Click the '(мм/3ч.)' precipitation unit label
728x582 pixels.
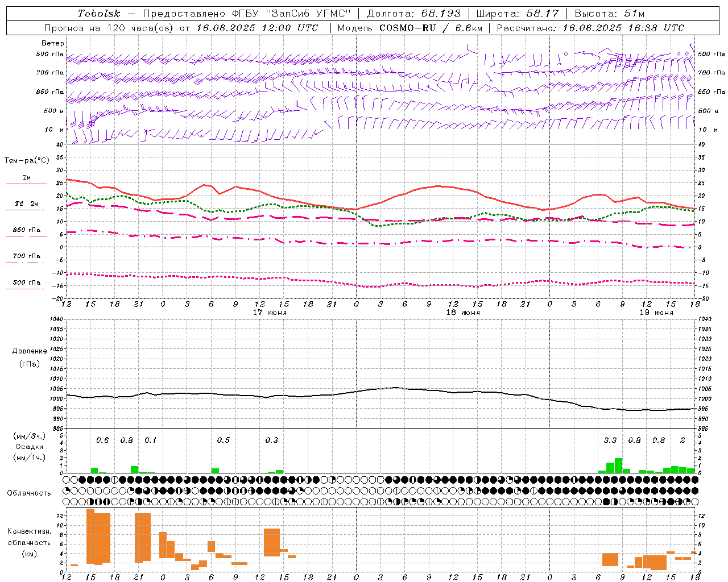tap(29, 436)
